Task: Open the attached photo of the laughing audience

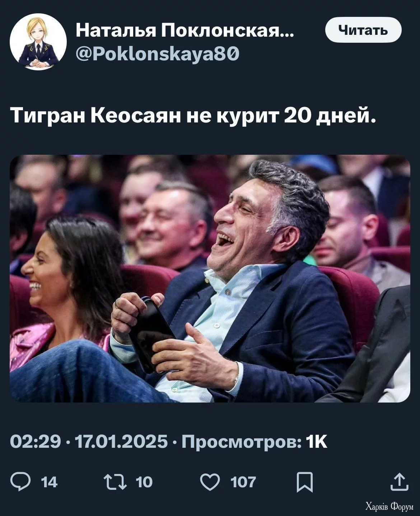Action: point(210,278)
